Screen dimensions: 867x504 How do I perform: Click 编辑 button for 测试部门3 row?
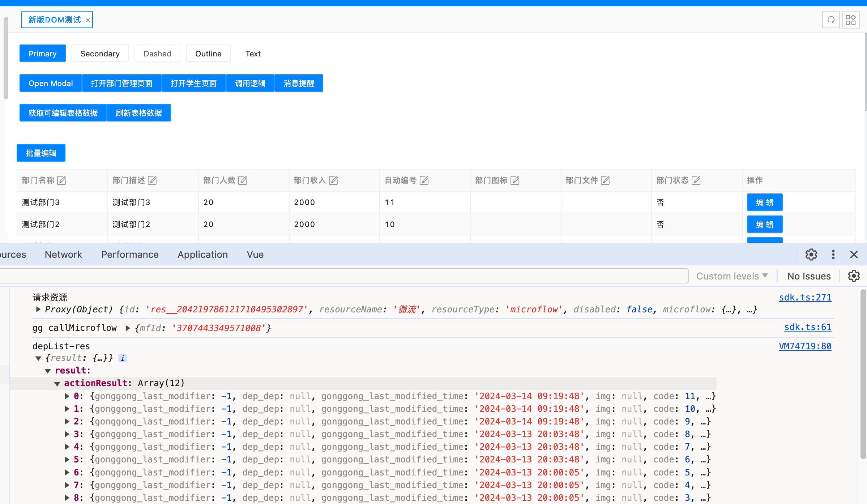[765, 202]
